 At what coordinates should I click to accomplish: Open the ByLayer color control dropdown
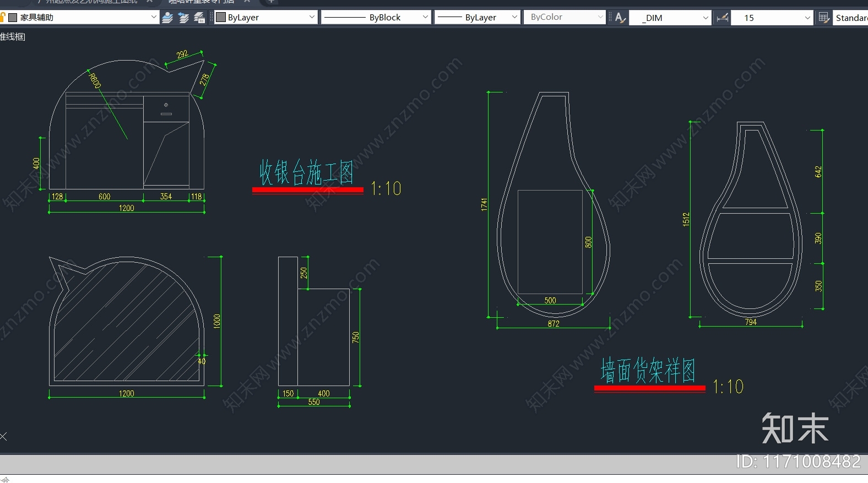tap(312, 18)
